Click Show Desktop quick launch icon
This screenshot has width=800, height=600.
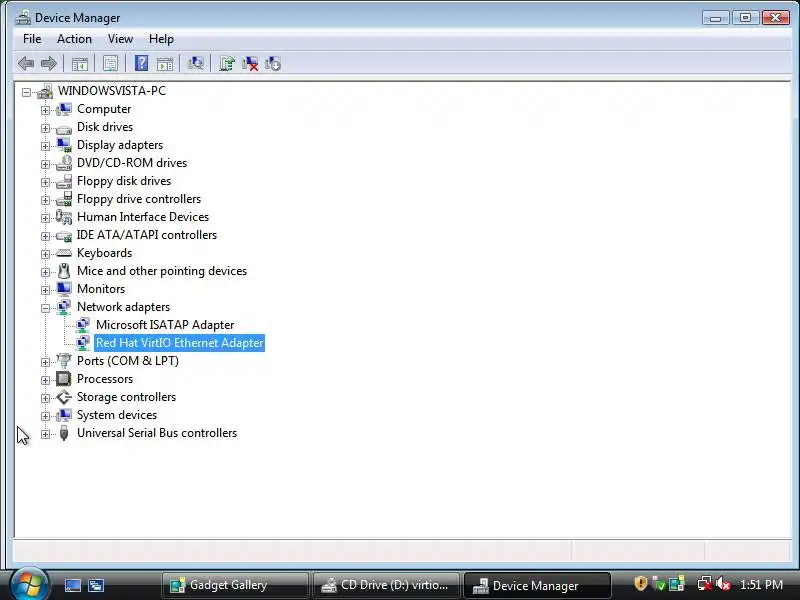coord(73,585)
